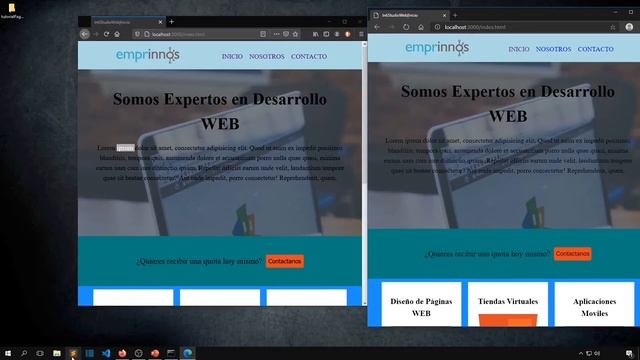The width and height of the screenshot is (640, 360).
Task: View site information icon in Edge address bar
Action: tap(437, 27)
